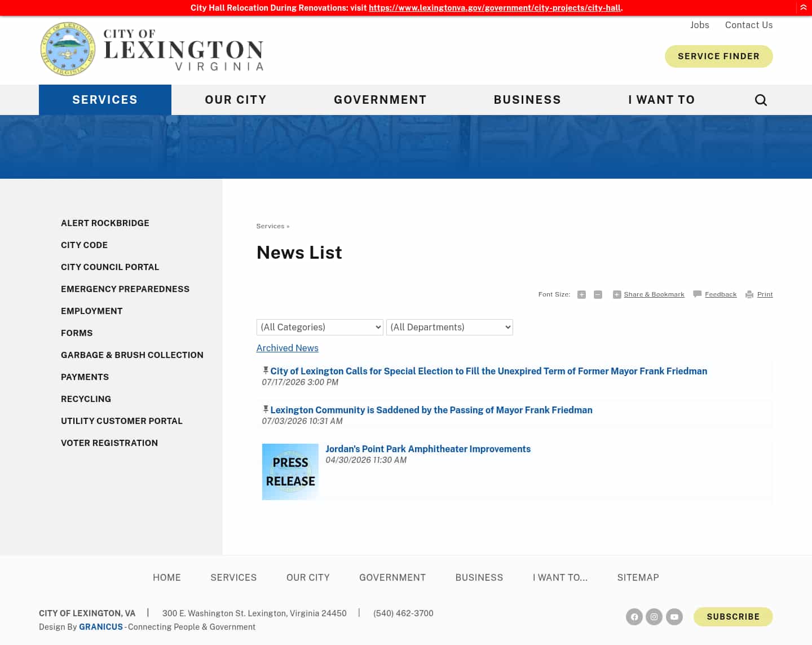Open the I Want To main menu
This screenshot has height=645, width=812.
(661, 100)
